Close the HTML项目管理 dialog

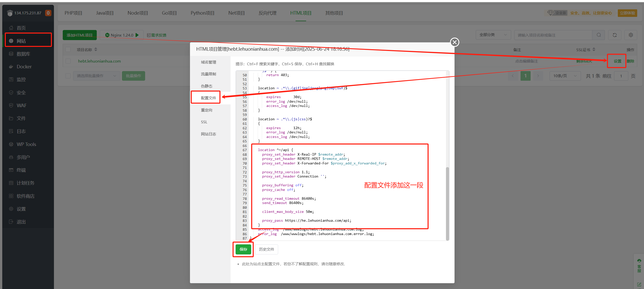click(x=455, y=42)
